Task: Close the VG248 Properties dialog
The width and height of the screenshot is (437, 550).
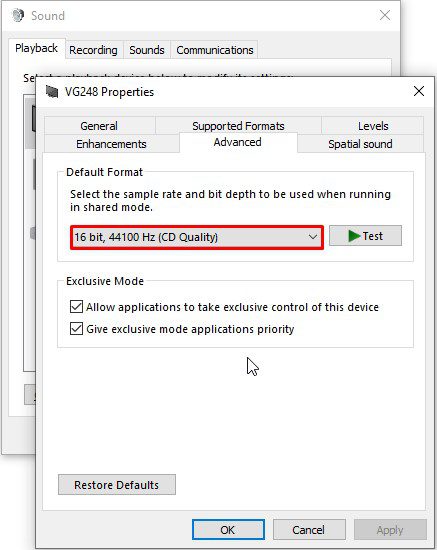Action: pos(419,91)
